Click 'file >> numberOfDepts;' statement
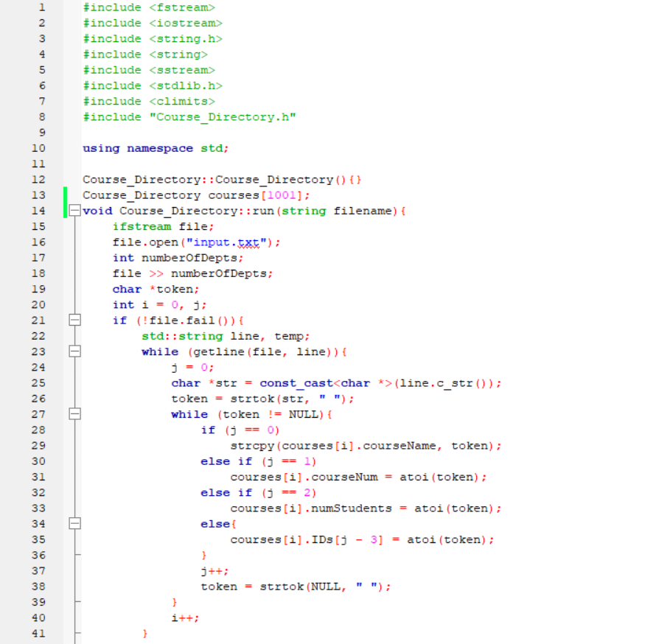This screenshot has height=644, width=667. (x=192, y=273)
